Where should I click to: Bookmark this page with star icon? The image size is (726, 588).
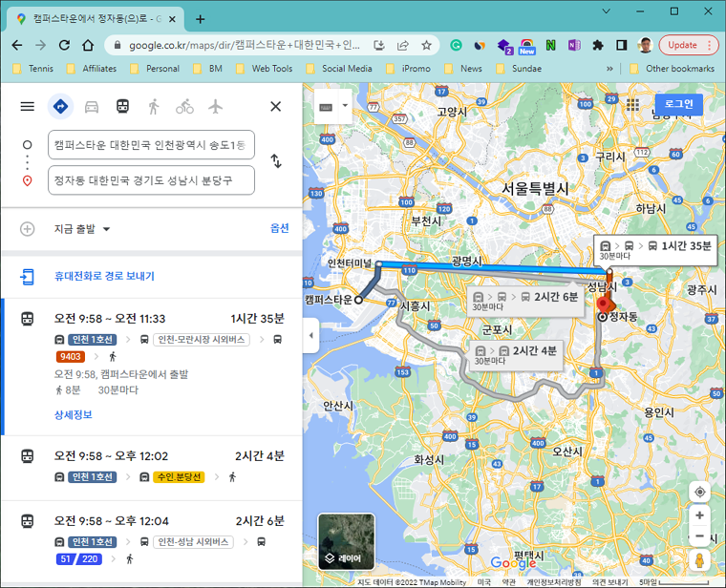426,45
